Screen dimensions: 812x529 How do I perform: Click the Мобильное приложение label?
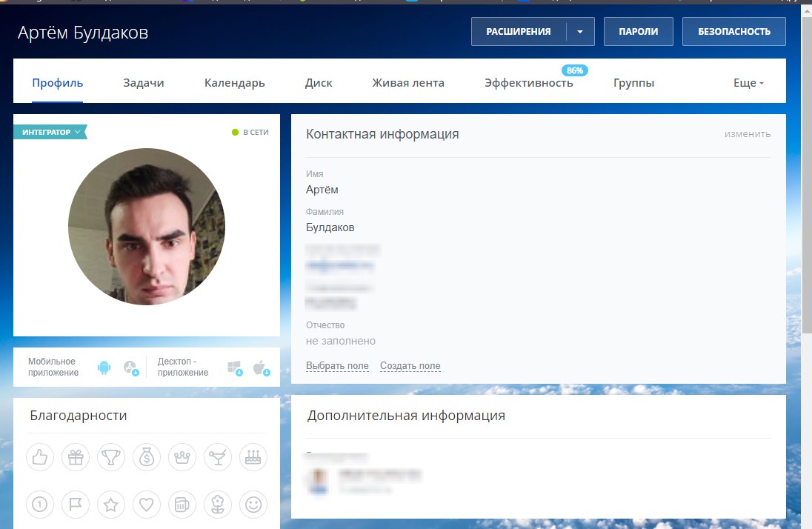click(53, 367)
